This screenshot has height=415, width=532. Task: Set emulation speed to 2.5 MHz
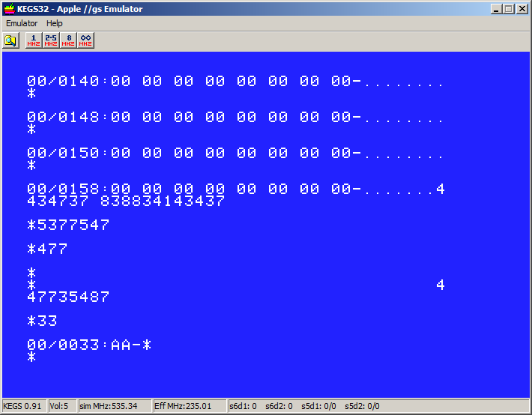51,40
